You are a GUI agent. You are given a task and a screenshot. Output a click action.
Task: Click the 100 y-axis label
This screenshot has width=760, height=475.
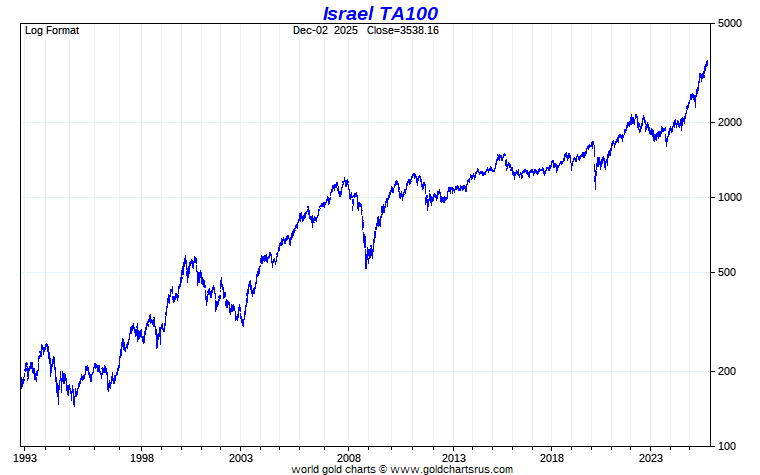tap(727, 446)
